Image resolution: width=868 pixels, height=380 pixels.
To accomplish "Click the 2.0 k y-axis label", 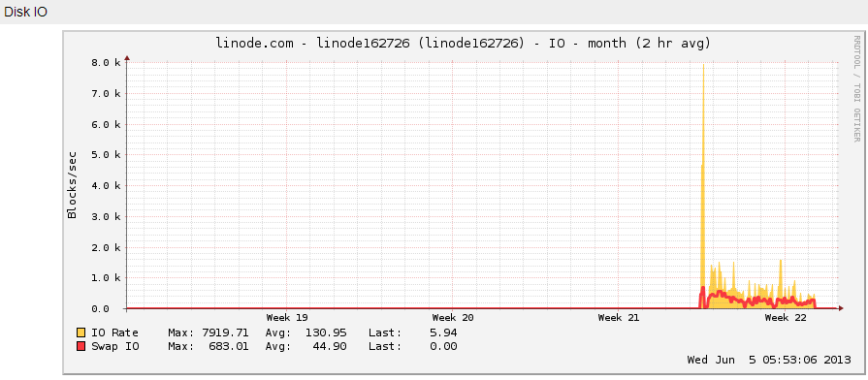I will coord(106,246).
